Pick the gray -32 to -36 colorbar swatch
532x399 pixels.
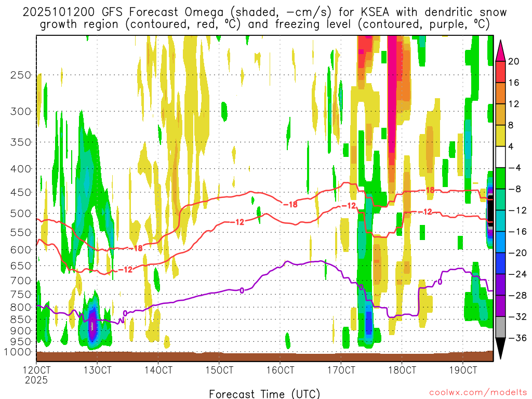501,327
